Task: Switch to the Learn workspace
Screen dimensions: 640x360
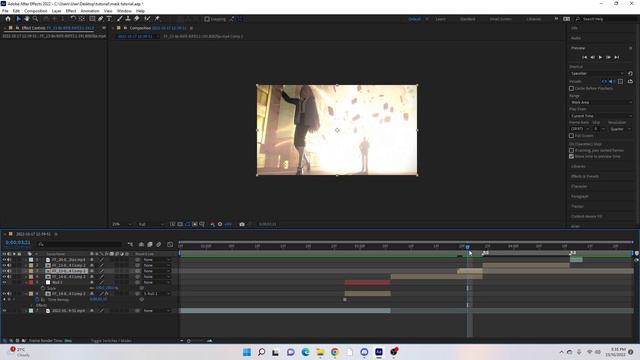Action: (x=440, y=19)
